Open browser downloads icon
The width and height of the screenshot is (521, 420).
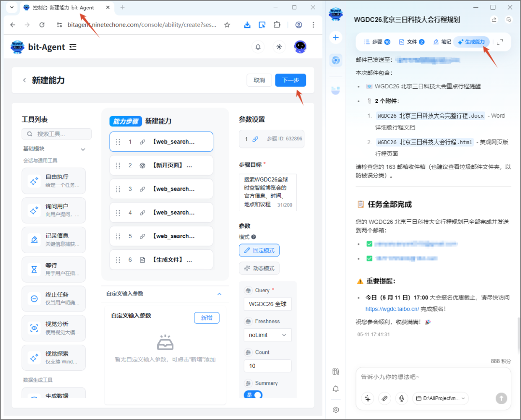pyautogui.click(x=247, y=25)
